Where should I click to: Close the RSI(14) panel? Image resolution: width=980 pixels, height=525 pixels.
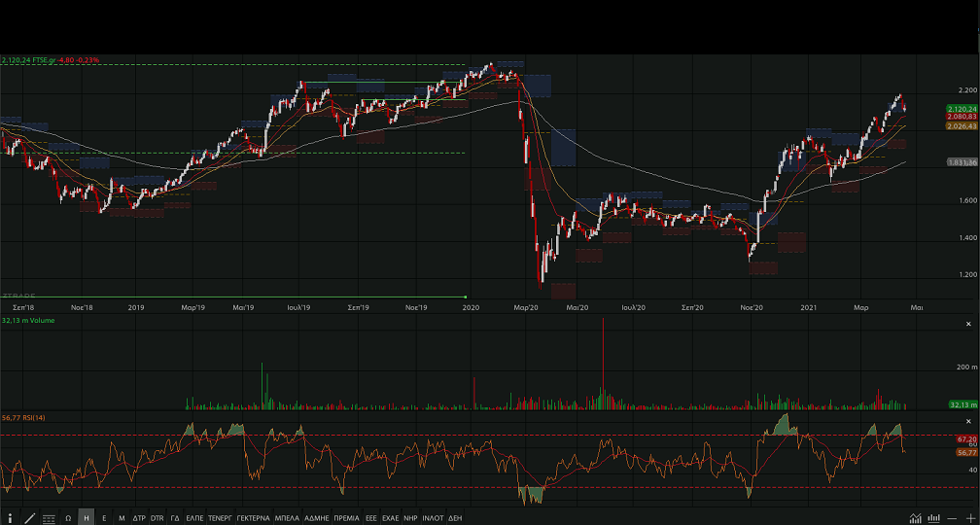tap(969, 419)
